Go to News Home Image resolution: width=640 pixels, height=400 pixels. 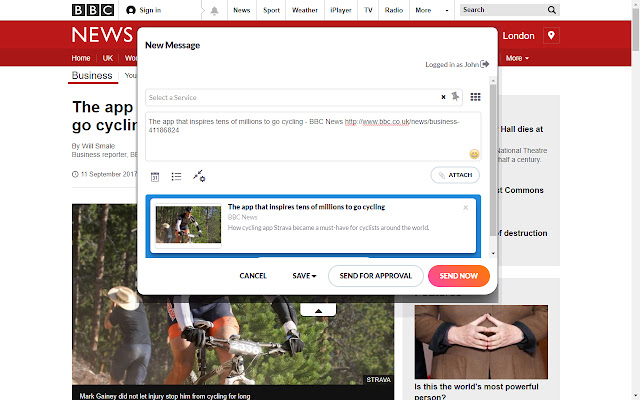[x=81, y=58]
